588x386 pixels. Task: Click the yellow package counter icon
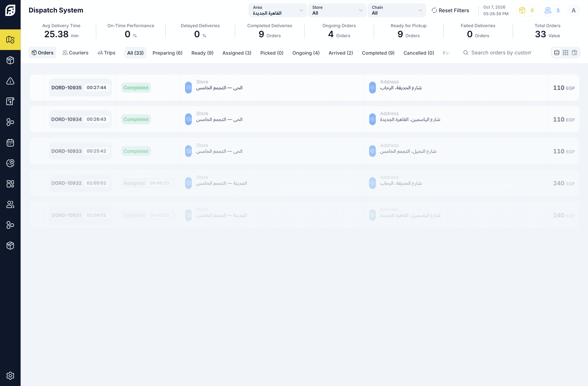[x=522, y=10]
